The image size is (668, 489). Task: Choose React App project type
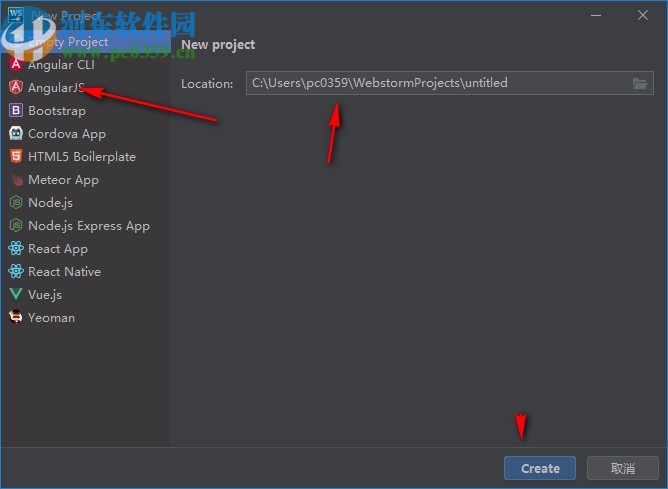tap(86, 249)
